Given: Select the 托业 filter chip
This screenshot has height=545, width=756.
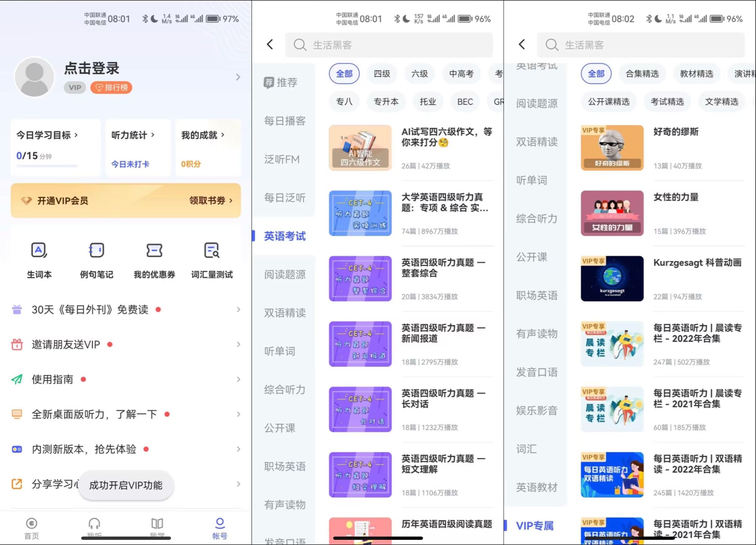Looking at the screenshot, I should click(x=428, y=102).
